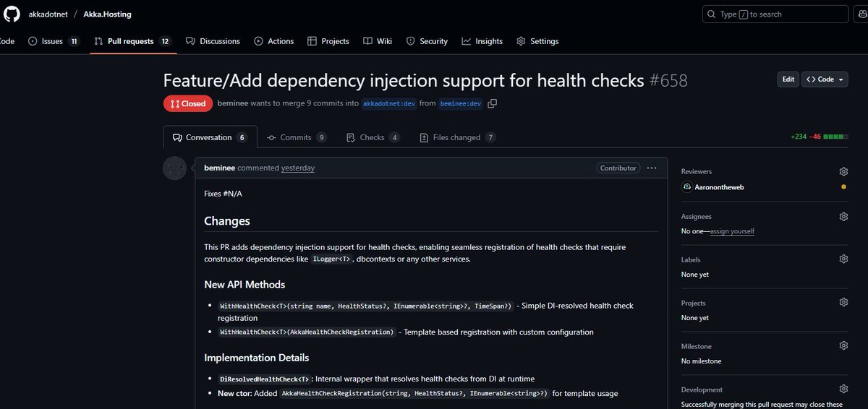The height and width of the screenshot is (409, 868).
Task: Open beminee profile from comment header
Action: tap(220, 168)
